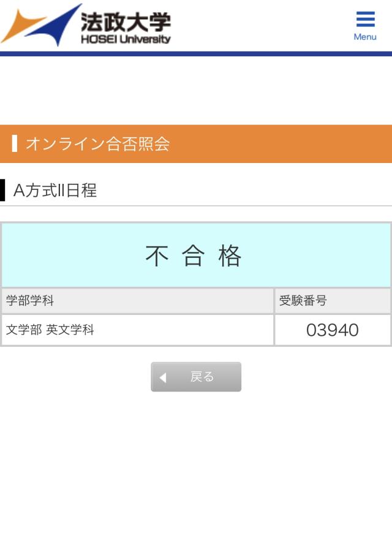
Task: Click white bar marker in orange header
Action: pos(14,144)
